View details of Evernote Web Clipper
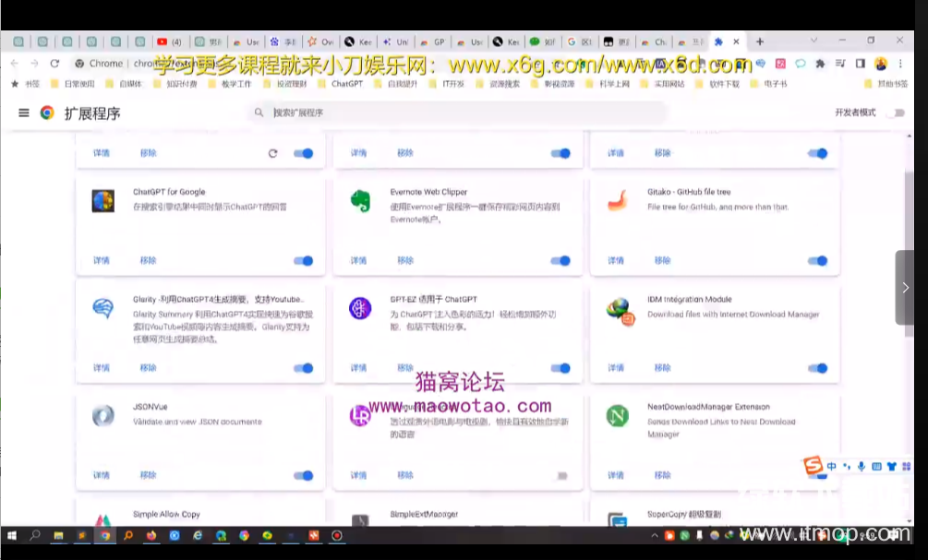Viewport: 928px width, 560px height. pyautogui.click(x=358, y=261)
